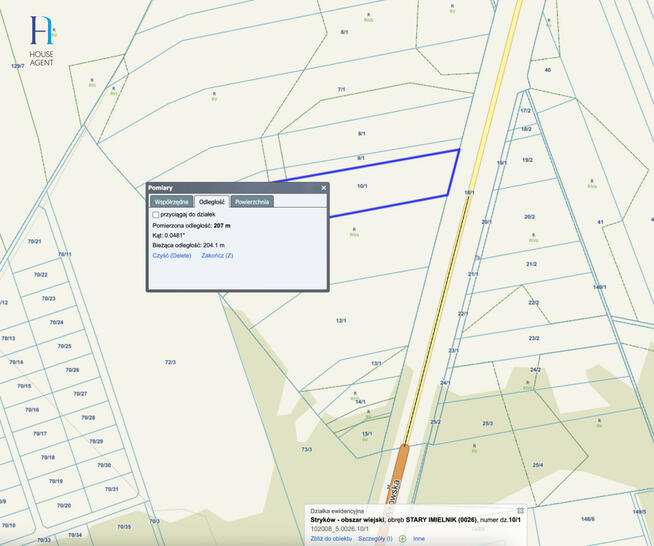
Task: Select parcel 10/1 on the map
Action: click(x=362, y=186)
